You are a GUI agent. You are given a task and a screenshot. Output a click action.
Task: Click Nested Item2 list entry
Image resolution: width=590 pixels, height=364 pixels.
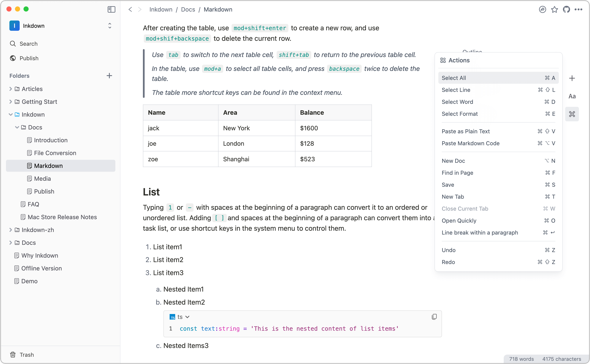[x=184, y=302]
